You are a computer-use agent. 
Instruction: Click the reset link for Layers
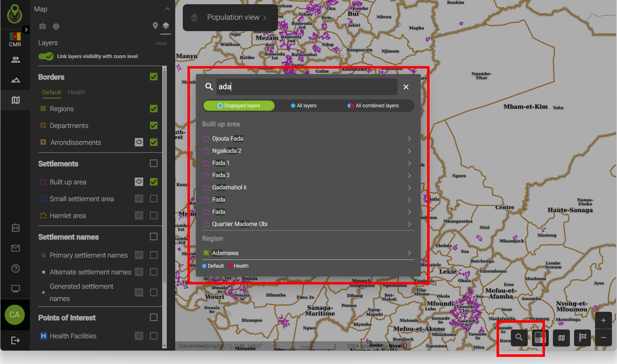pos(161,43)
